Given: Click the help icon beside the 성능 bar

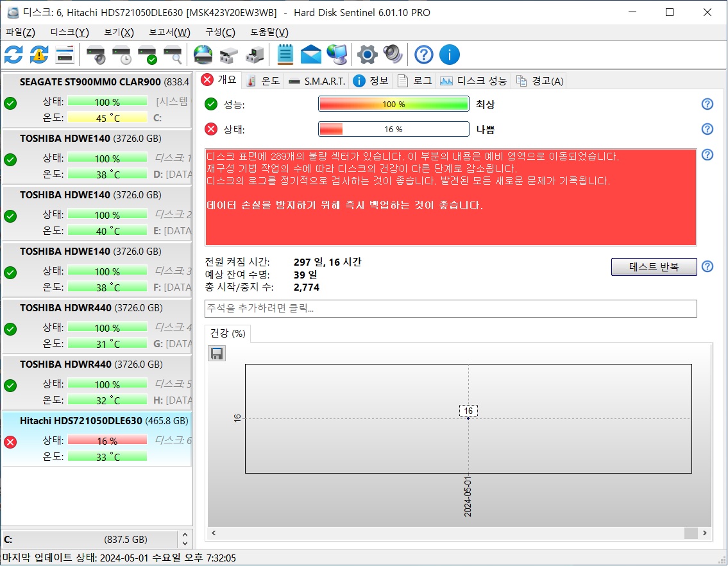Looking at the screenshot, I should coord(707,104).
